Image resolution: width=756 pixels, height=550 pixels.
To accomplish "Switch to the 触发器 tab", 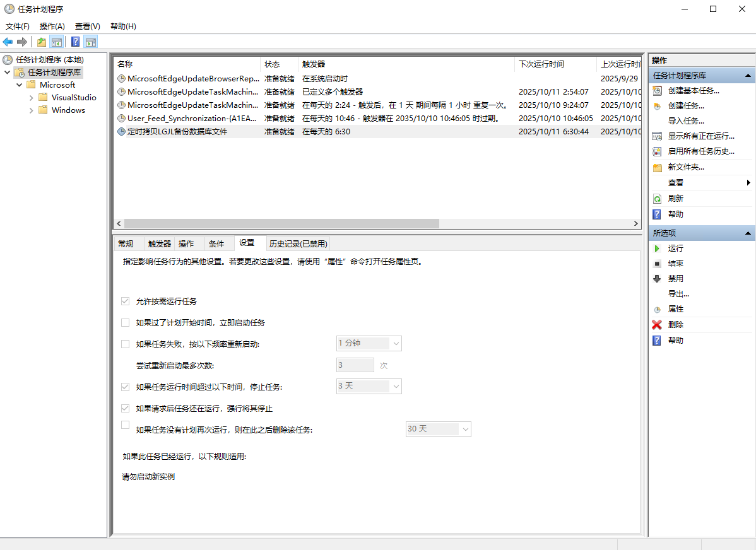I will pyautogui.click(x=159, y=244).
